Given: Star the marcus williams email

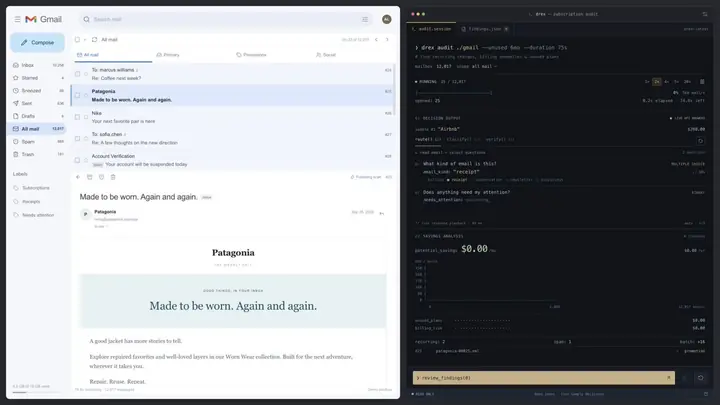Looking at the screenshot, I should (86, 74).
